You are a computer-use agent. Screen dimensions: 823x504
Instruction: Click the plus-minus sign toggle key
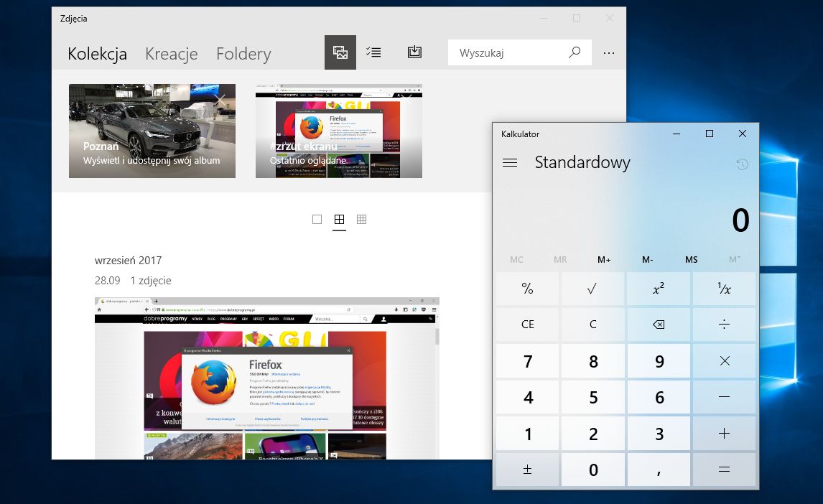pyautogui.click(x=528, y=470)
